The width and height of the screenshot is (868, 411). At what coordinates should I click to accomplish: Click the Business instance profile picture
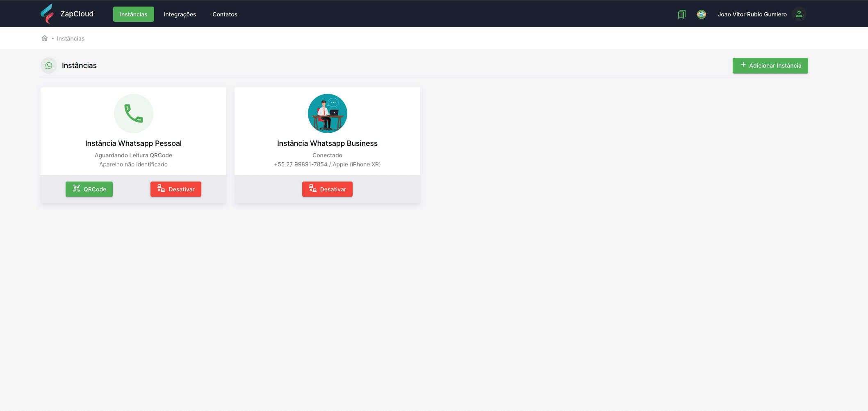(x=328, y=114)
